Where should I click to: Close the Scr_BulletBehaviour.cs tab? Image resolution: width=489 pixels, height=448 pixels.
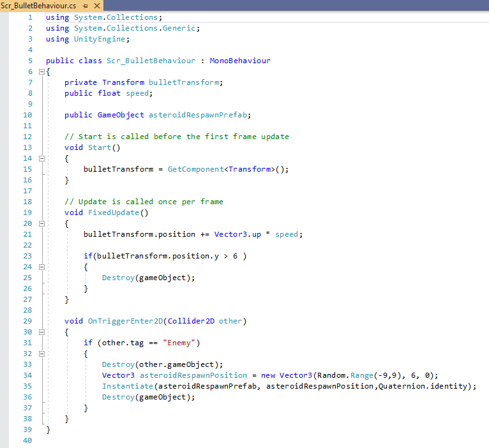(x=98, y=5)
